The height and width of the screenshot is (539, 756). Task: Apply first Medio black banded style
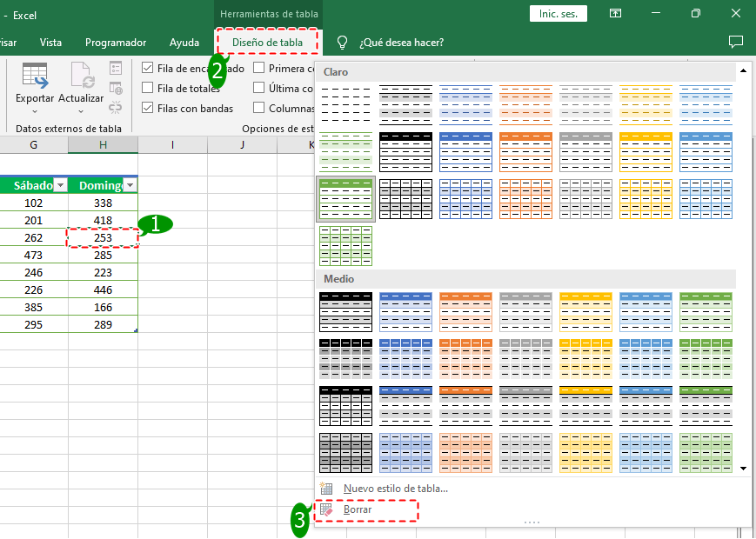click(x=345, y=312)
